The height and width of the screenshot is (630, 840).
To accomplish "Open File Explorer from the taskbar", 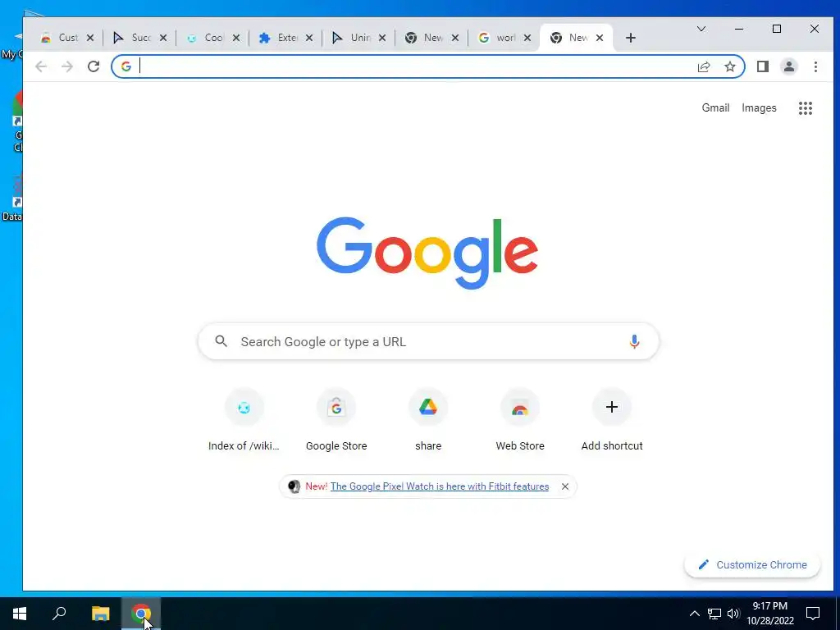I will [100, 614].
